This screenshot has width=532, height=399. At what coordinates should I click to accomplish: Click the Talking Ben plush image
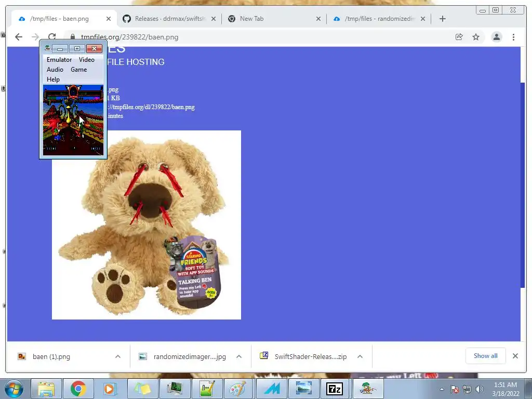(x=146, y=225)
